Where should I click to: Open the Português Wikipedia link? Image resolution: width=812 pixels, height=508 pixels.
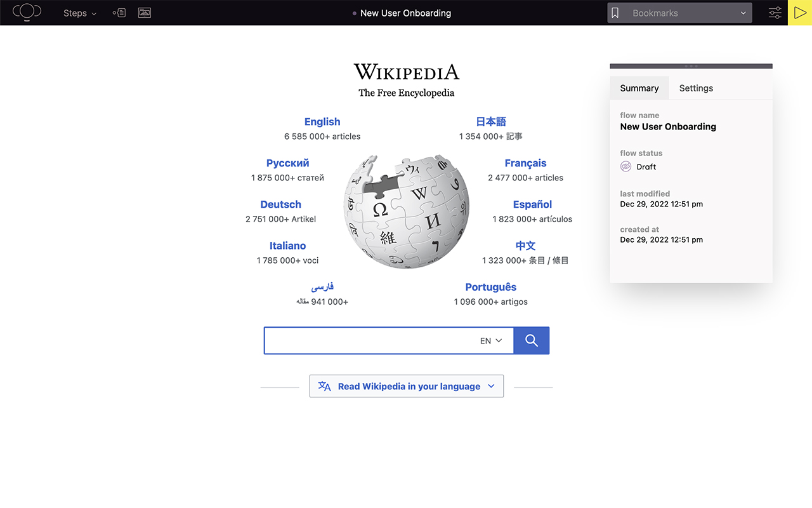(x=491, y=287)
